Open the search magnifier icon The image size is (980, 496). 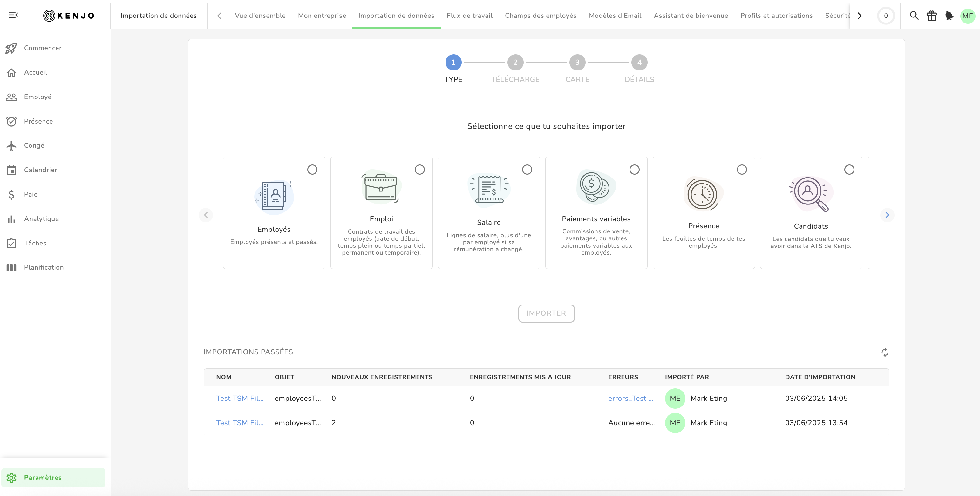coord(914,16)
